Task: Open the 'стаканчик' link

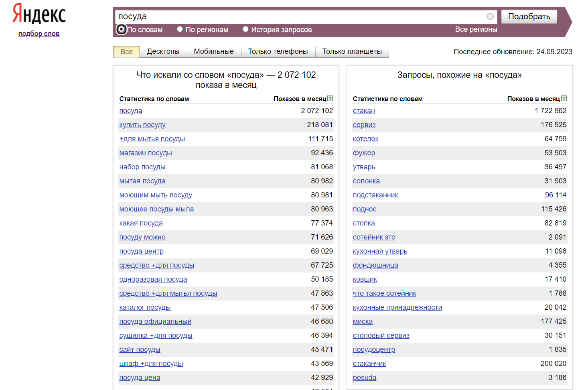Action: tap(369, 364)
